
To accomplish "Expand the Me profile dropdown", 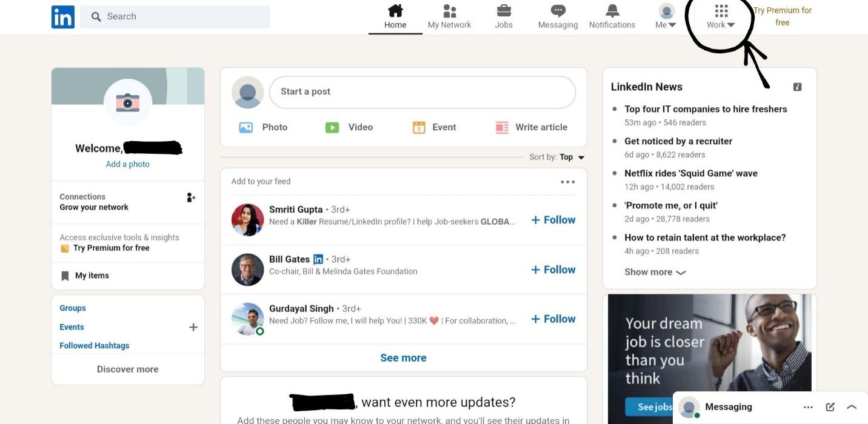I will click(x=666, y=16).
